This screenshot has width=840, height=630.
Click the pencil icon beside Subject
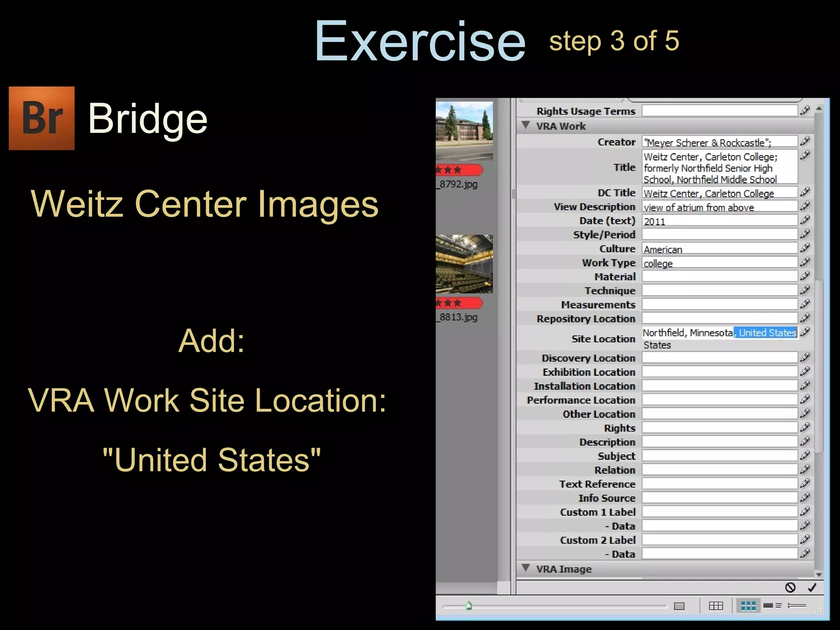coord(805,455)
